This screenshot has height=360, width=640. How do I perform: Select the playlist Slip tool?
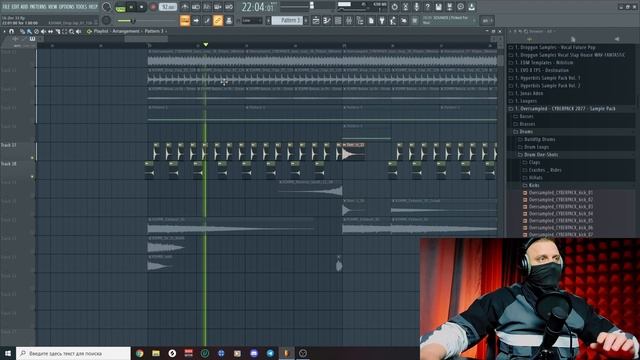(50, 31)
